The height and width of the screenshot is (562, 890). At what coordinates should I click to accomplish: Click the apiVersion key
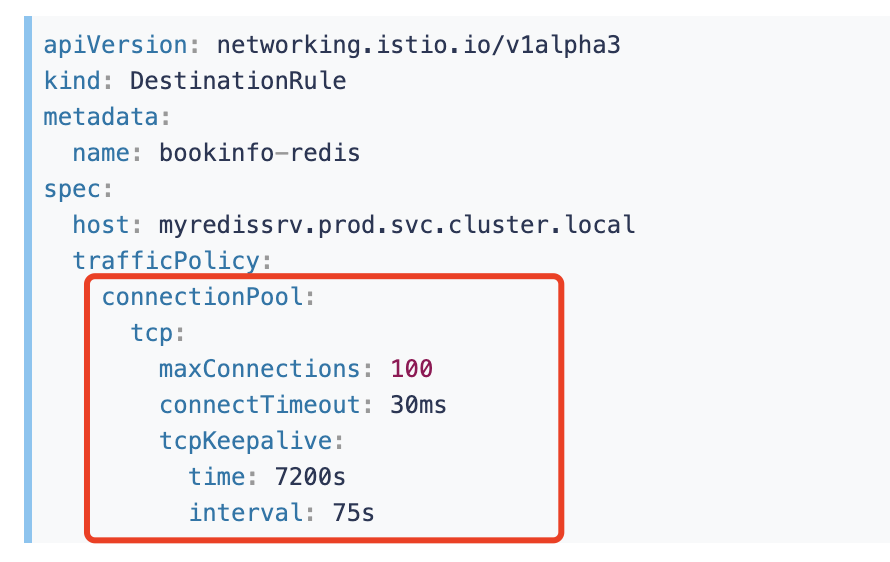115,45
